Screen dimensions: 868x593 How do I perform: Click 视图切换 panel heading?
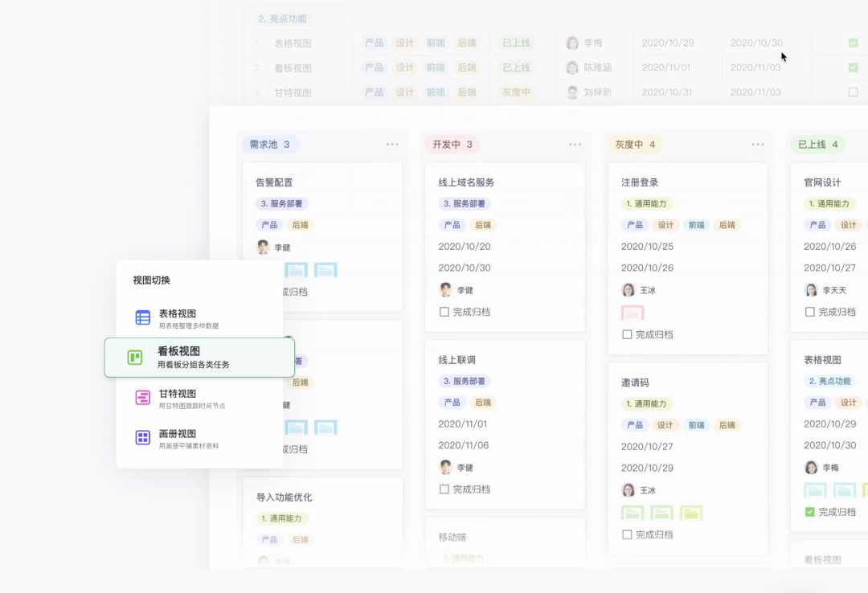pos(152,280)
